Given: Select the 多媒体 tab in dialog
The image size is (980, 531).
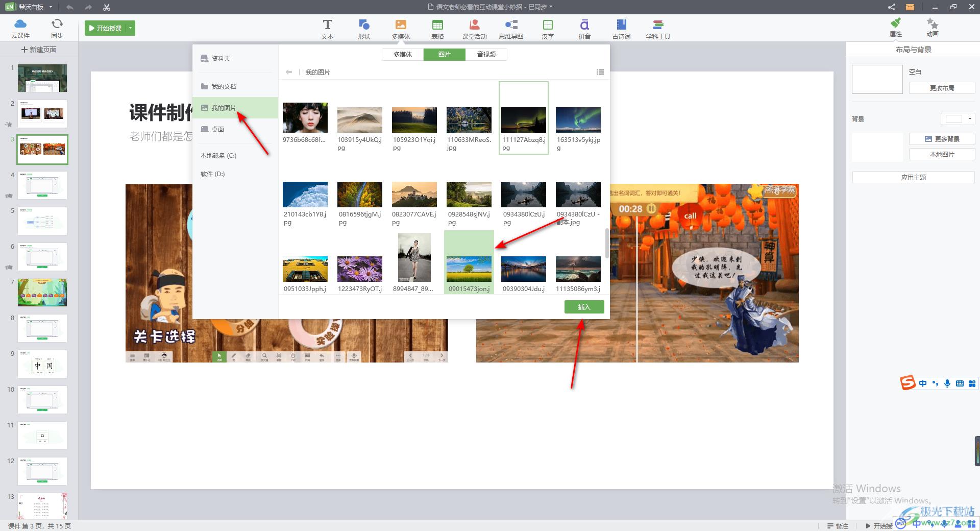Looking at the screenshot, I should 403,54.
